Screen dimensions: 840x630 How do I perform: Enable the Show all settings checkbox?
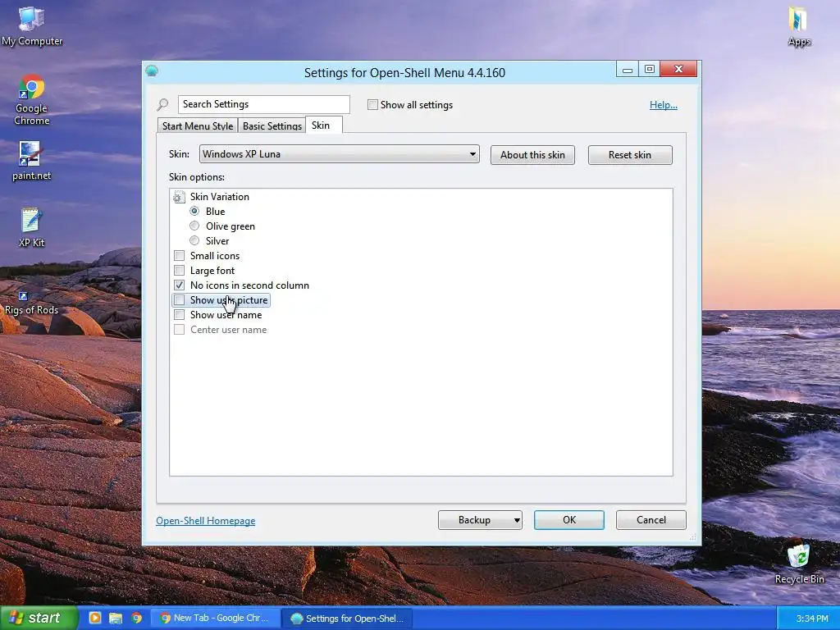point(372,105)
